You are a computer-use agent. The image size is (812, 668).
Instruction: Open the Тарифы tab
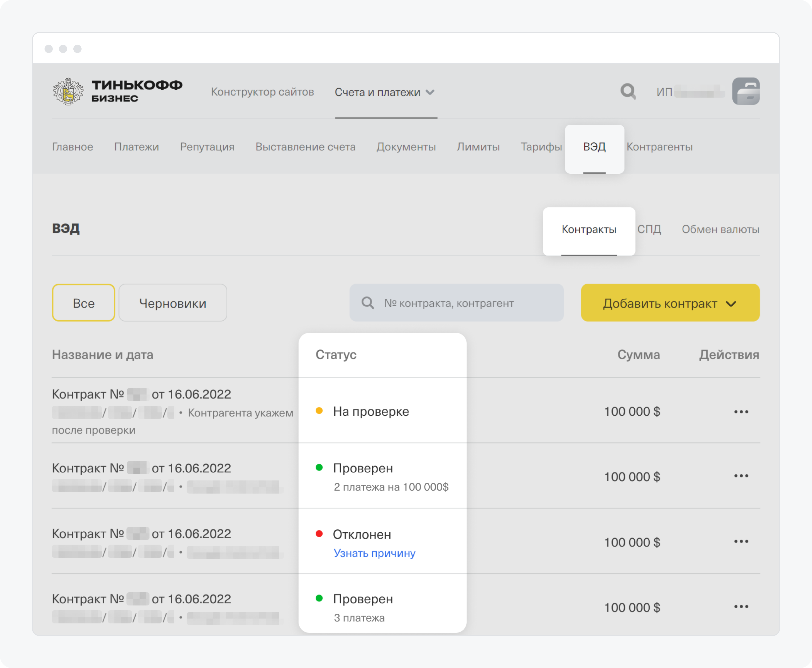click(x=541, y=147)
